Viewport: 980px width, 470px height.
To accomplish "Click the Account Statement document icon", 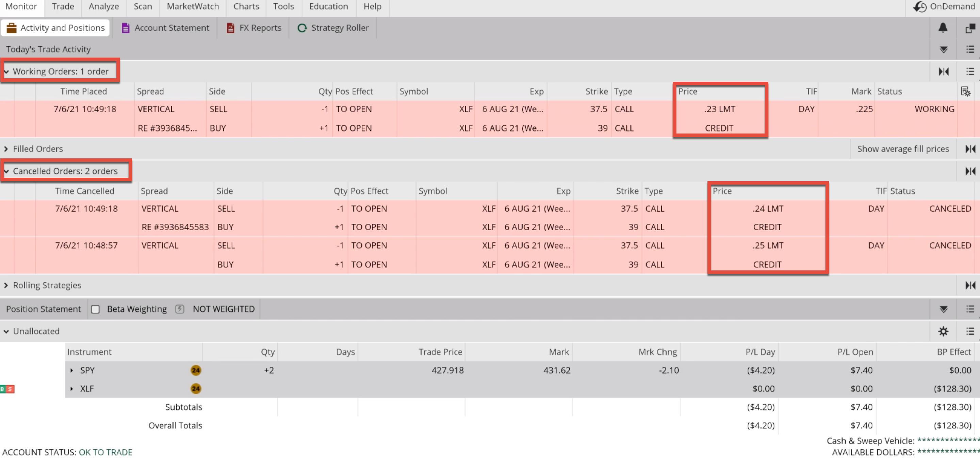I will point(125,28).
